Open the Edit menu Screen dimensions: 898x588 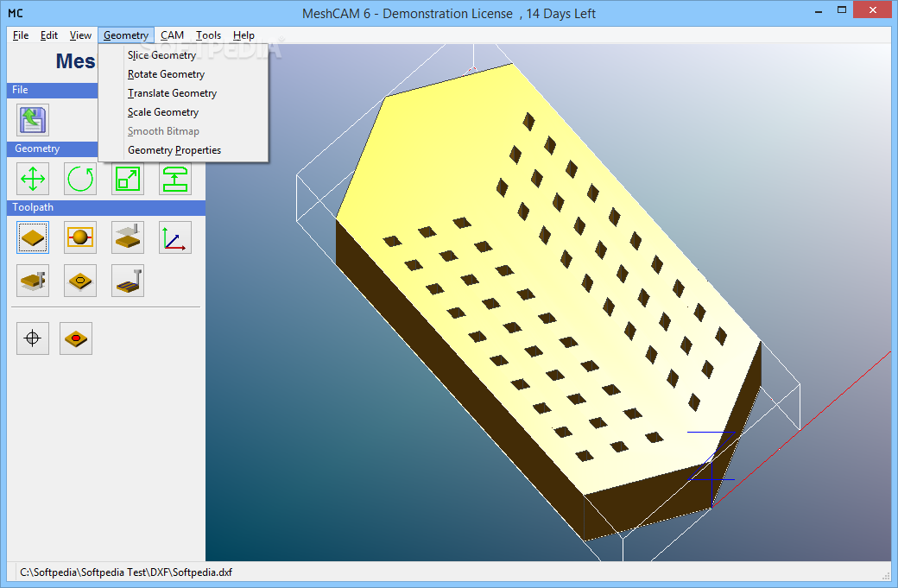pos(48,35)
